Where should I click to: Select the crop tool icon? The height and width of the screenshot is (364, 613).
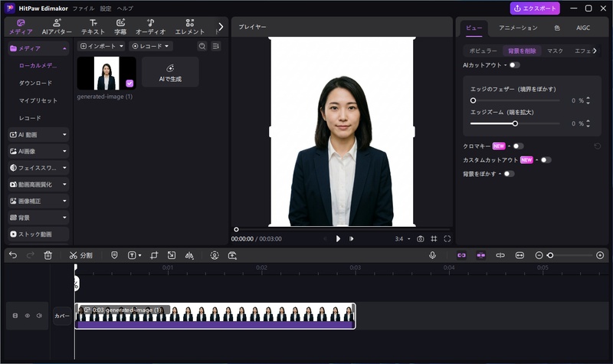tap(154, 255)
